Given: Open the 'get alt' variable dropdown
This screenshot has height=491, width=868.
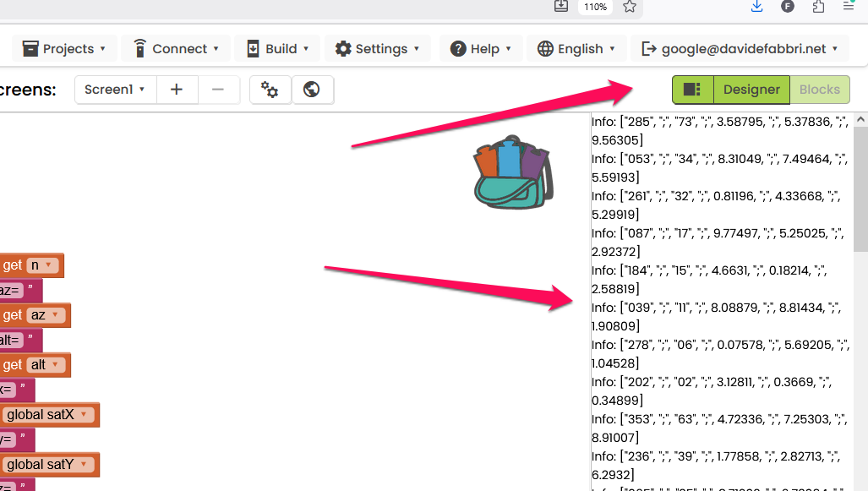Looking at the screenshot, I should coord(46,365).
